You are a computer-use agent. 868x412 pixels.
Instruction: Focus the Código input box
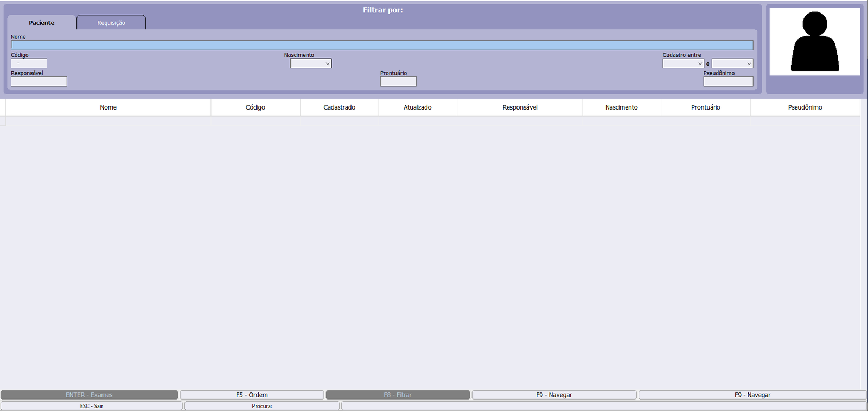[29, 63]
